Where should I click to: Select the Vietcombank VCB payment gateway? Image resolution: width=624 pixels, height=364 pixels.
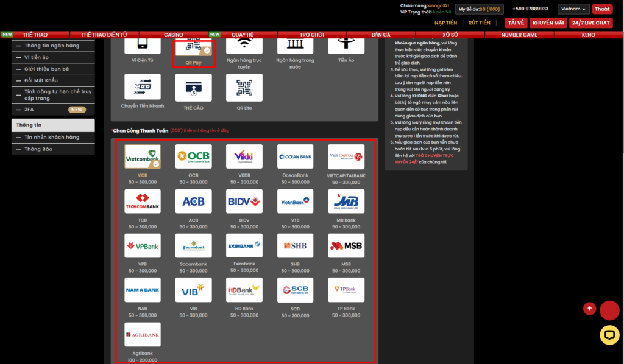click(x=143, y=156)
